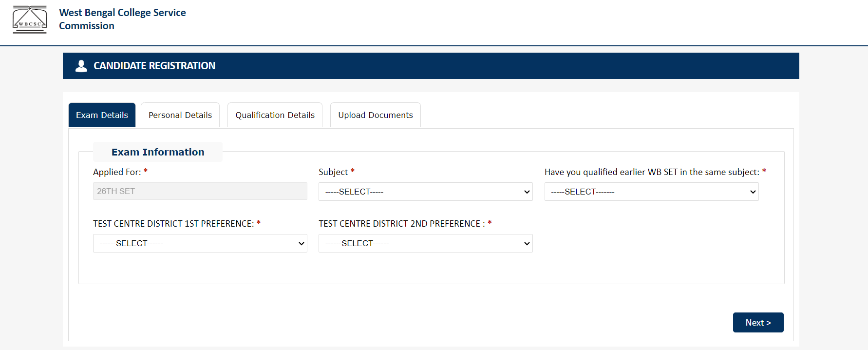The width and height of the screenshot is (868, 350).
Task: Click the Subject dropdown arrow chevron
Action: (x=527, y=192)
